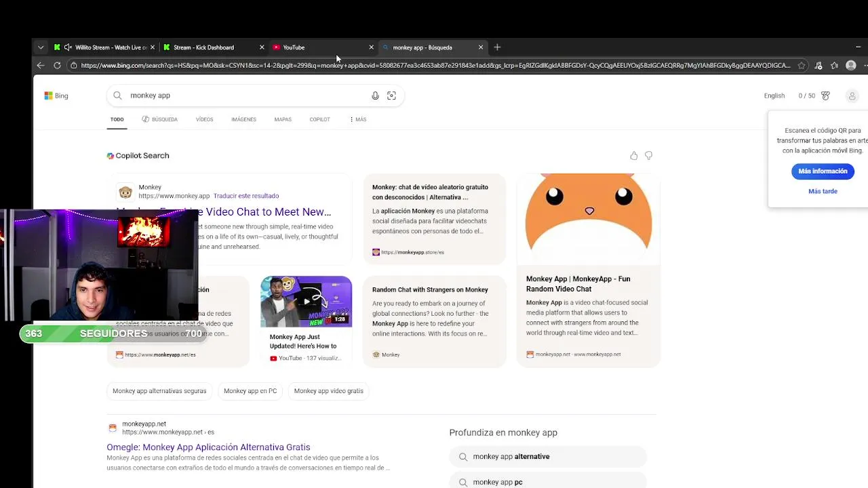Viewport: 868px width, 488px height.
Task: Add this page to favorites
Action: pyautogui.click(x=802, y=66)
